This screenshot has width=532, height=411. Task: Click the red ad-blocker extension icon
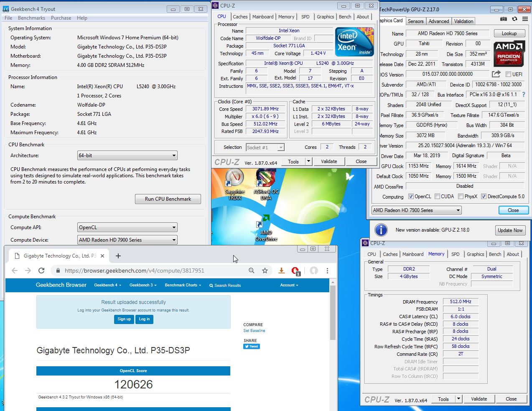[295, 271]
